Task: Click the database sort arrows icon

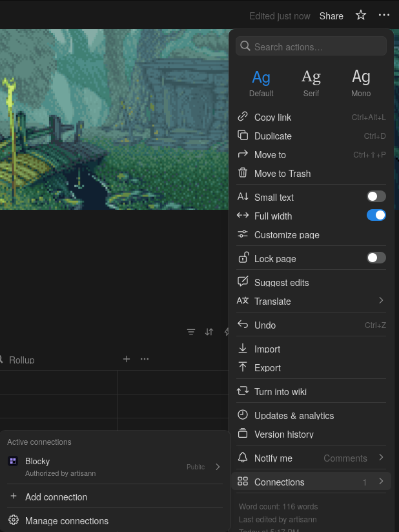Action: (209, 332)
